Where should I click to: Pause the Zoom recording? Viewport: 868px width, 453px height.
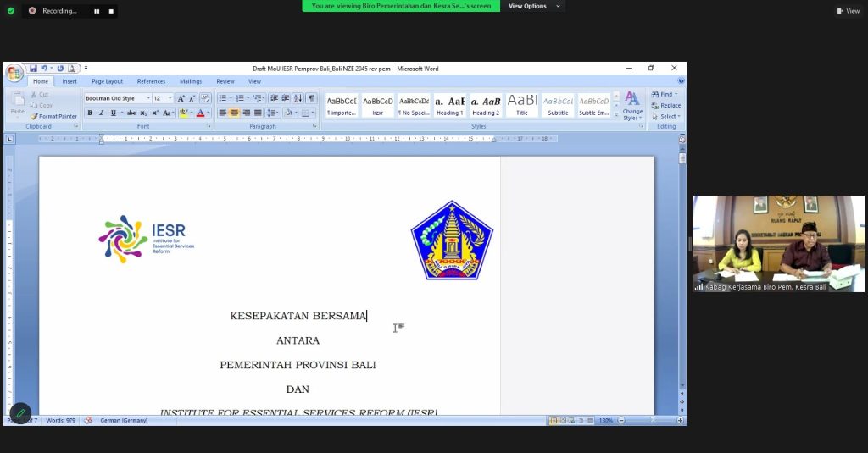[97, 11]
